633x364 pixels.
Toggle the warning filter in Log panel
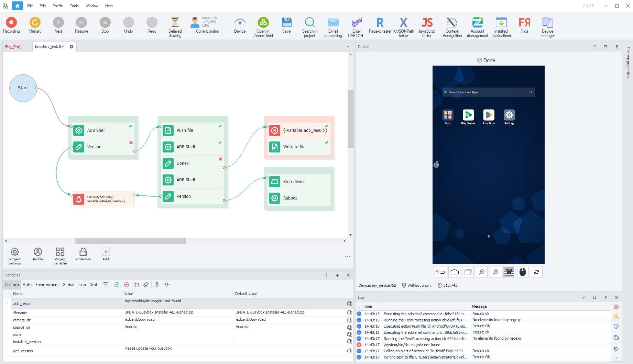616,317
